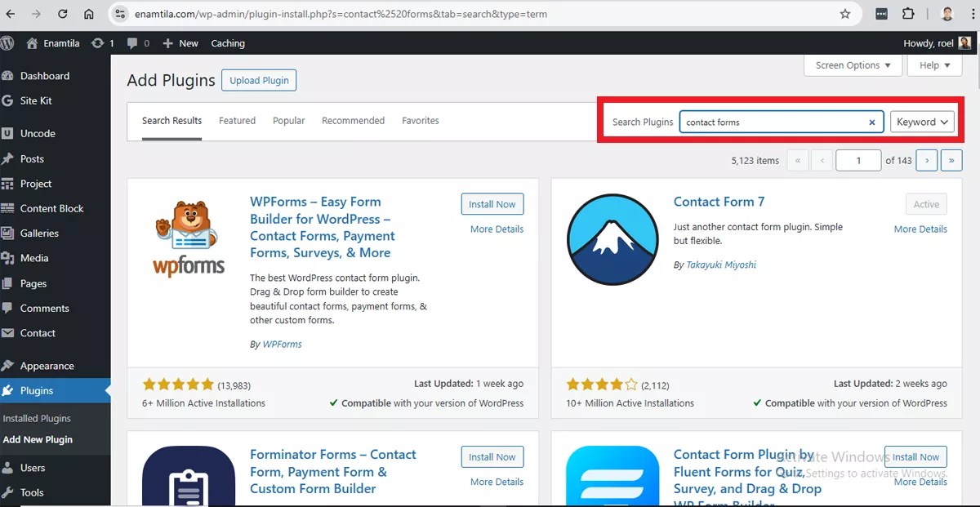
Task: Open the pending updates icon
Action: [103, 43]
